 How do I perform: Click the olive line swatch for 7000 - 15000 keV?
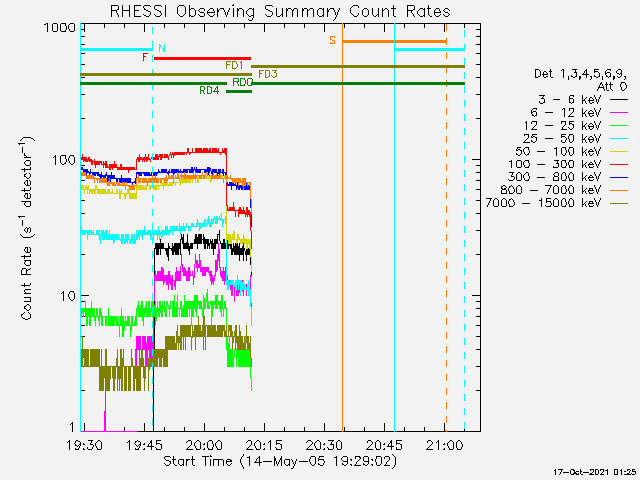coord(619,203)
